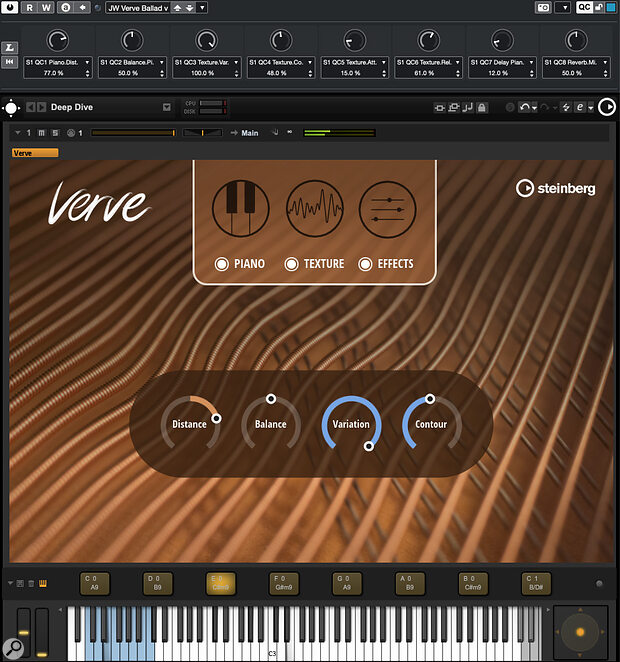Click the slot level slider
Screen dimensions: 620x662
click(133, 133)
